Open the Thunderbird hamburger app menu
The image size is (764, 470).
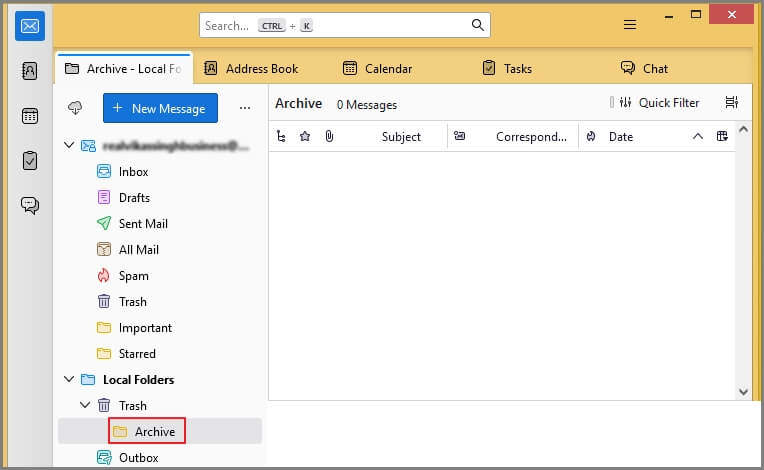[630, 24]
